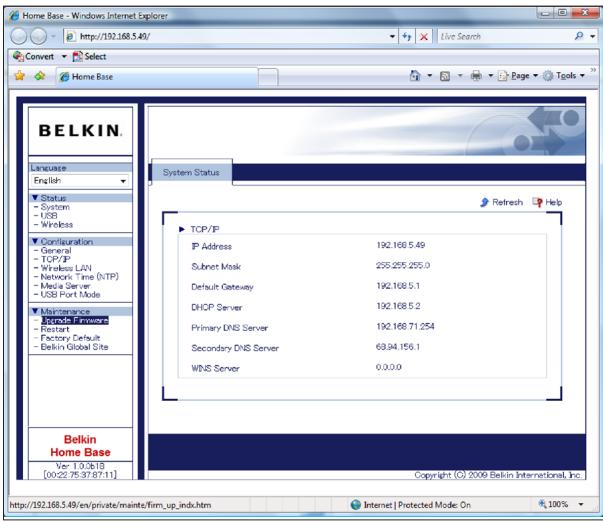Open the address bar history dropdown arrow
The image size is (603, 521).
pos(392,37)
